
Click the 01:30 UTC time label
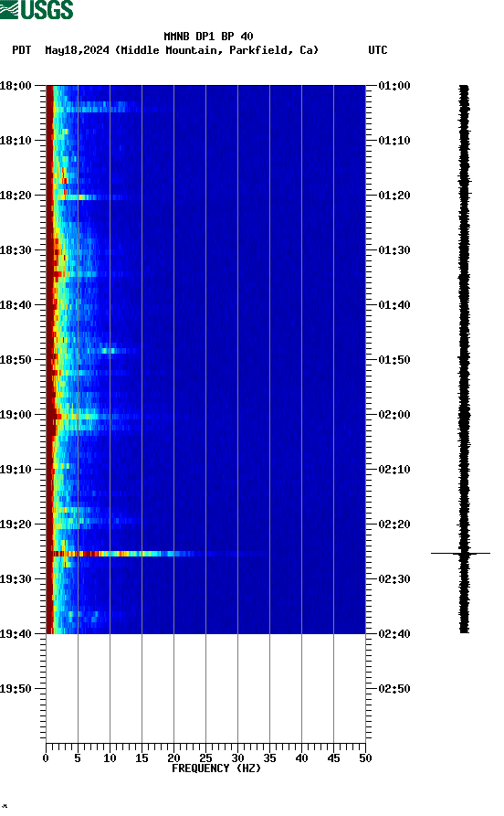point(394,250)
